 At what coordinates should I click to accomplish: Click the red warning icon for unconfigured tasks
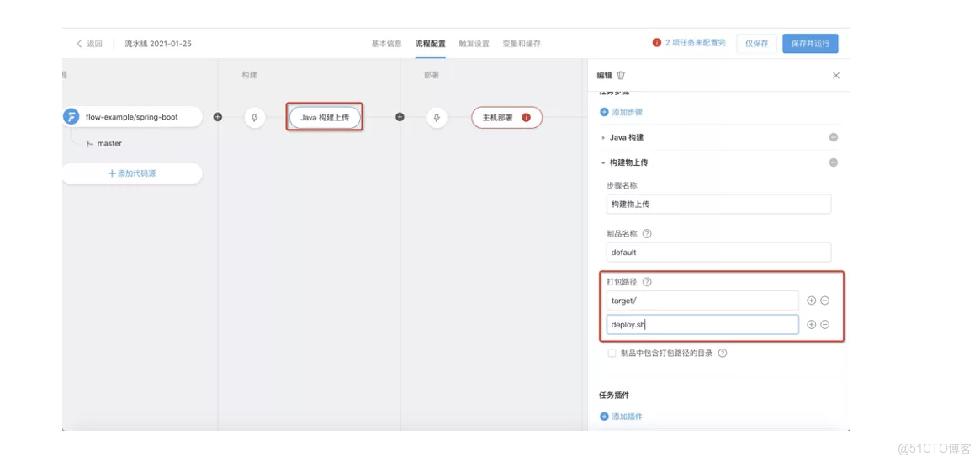click(x=657, y=43)
